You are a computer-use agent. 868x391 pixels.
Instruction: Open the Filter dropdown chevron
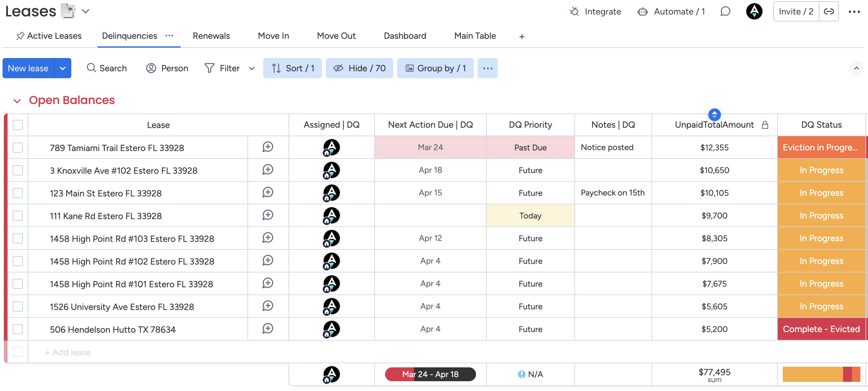point(251,68)
